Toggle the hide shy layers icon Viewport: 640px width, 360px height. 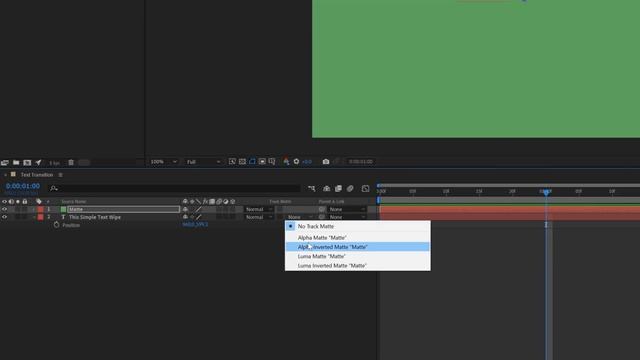[x=327, y=188]
